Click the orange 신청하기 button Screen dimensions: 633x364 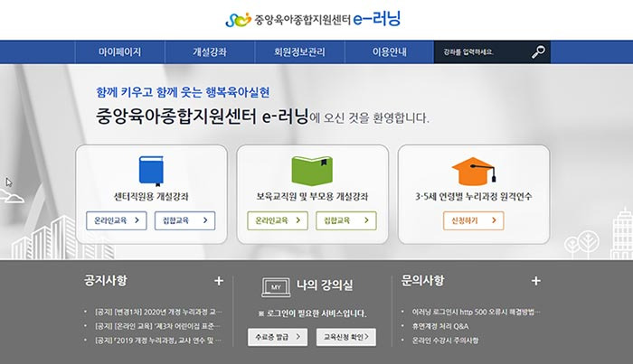[x=474, y=220]
